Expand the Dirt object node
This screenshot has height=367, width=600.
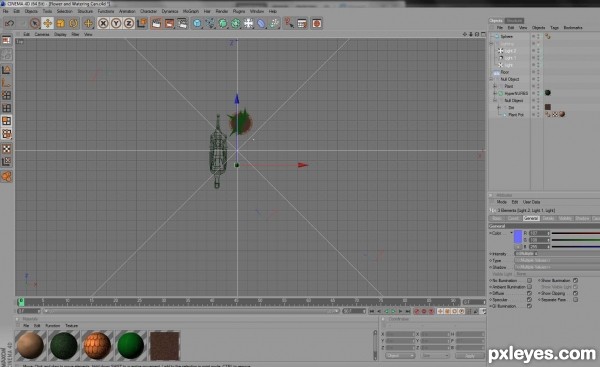point(499,108)
